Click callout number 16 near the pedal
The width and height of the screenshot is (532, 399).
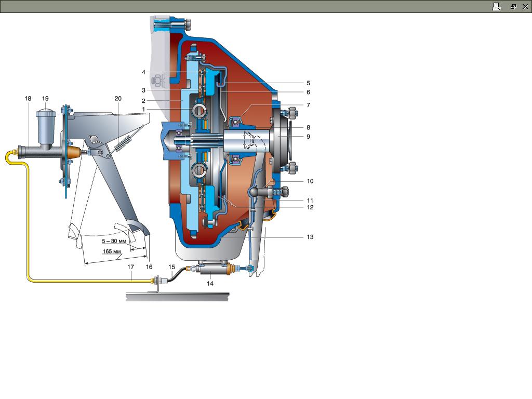[x=149, y=267]
